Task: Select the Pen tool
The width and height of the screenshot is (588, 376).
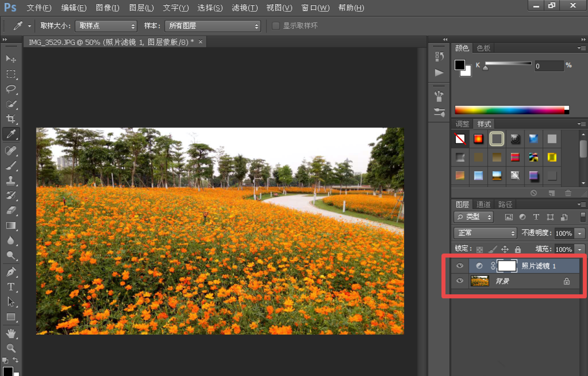Action: (11, 272)
